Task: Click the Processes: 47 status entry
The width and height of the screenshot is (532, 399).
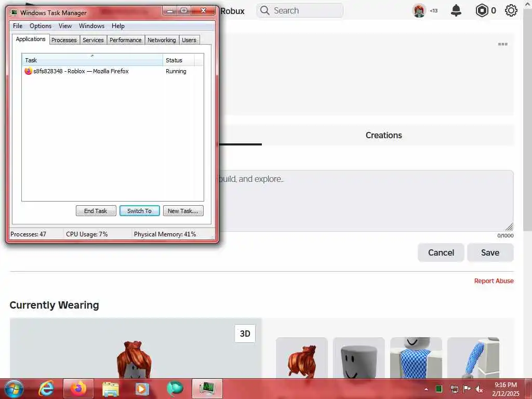Action: pyautogui.click(x=28, y=234)
